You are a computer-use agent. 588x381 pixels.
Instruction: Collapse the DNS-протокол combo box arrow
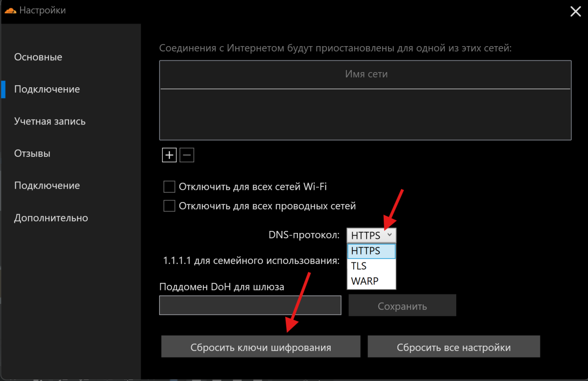tap(390, 235)
